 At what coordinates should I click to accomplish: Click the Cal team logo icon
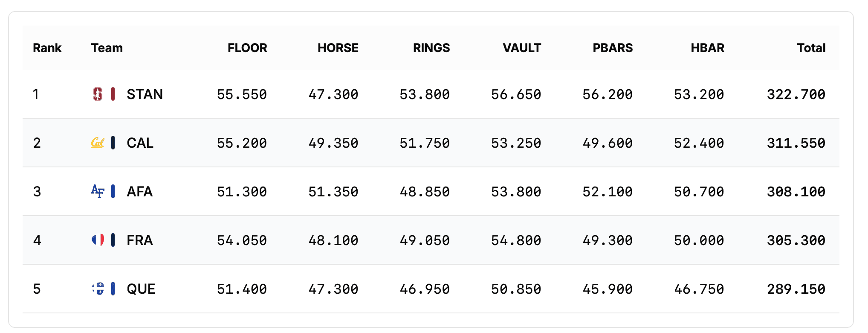pos(98,143)
